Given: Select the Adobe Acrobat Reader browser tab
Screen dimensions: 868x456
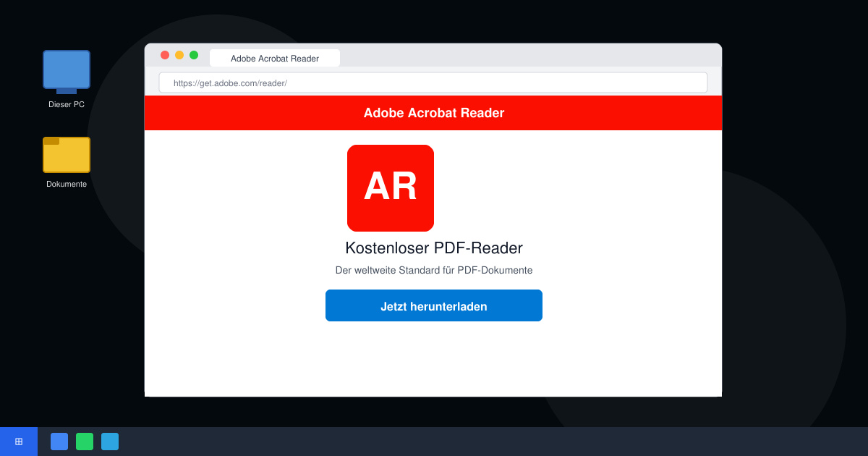Looking at the screenshot, I should (x=275, y=58).
